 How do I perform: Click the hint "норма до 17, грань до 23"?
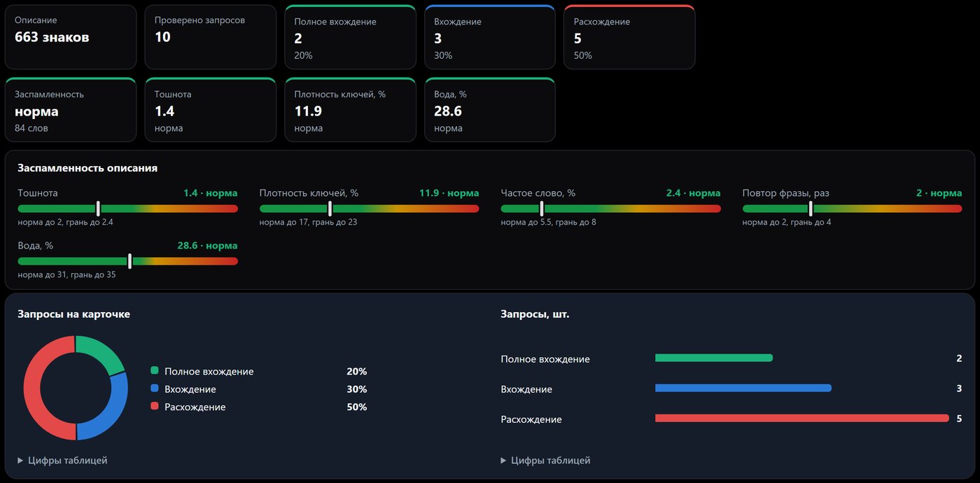(308, 223)
